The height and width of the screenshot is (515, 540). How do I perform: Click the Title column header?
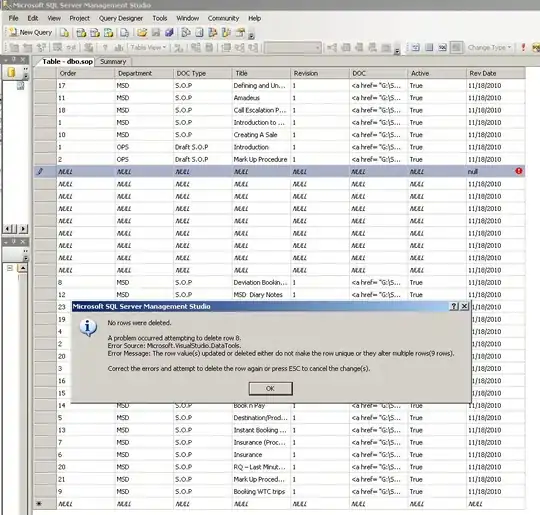261,73
